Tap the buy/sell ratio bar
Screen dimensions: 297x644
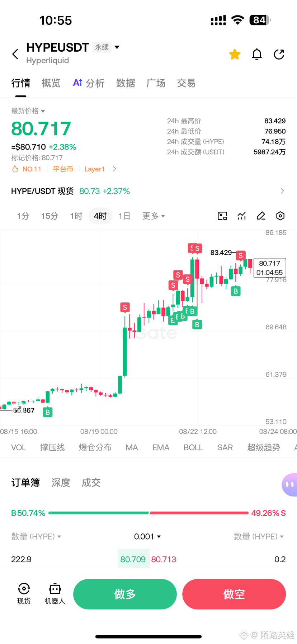click(148, 513)
